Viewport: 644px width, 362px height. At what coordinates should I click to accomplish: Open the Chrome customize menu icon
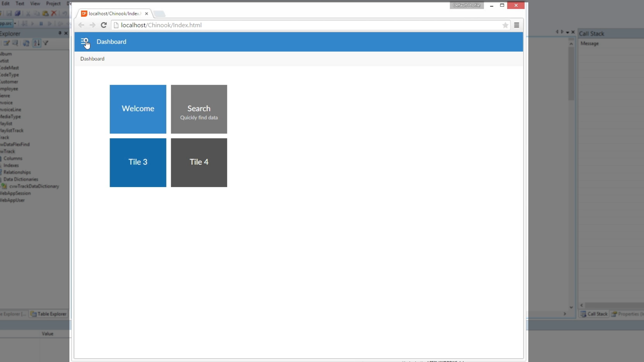coord(517,25)
